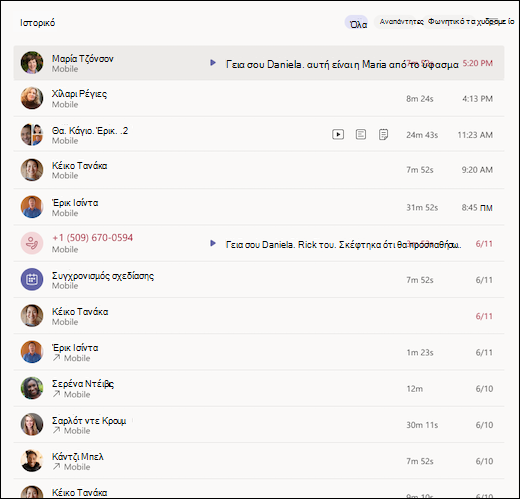
Task: Open Συγχρονισμός σχεδίασης meeting entry
Action: point(259,279)
